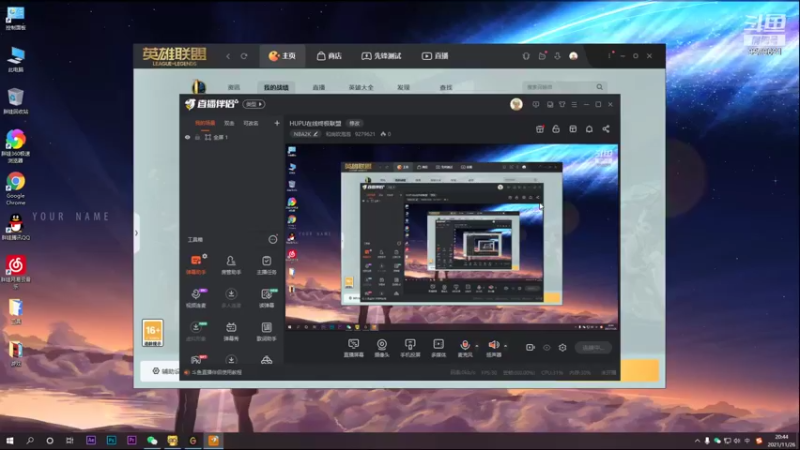Open Photoshop from the taskbar

(111, 440)
